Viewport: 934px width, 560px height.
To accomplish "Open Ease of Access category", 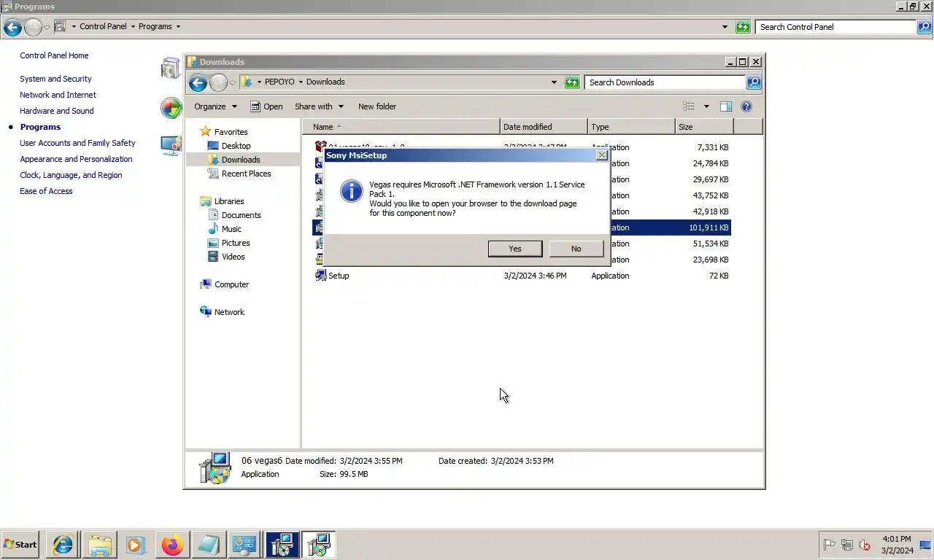I will coord(46,191).
